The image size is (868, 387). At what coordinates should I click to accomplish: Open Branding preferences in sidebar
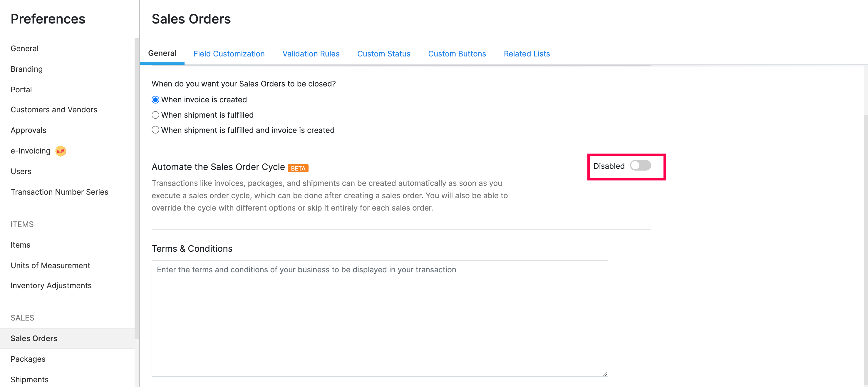click(27, 69)
